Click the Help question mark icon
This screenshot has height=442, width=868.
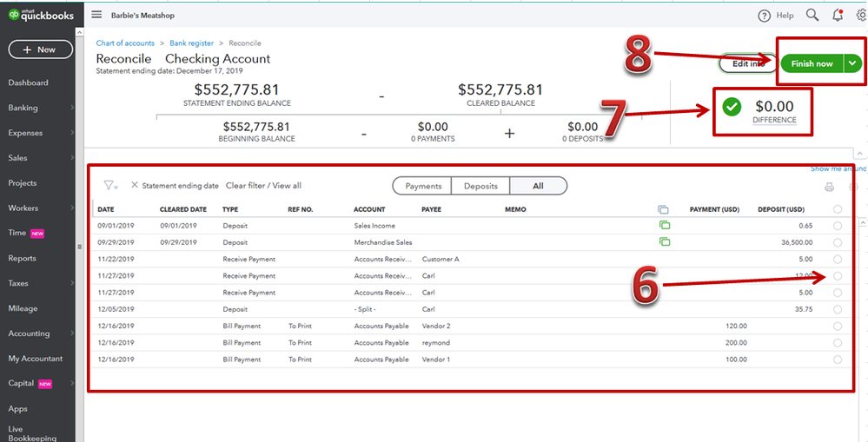[x=764, y=16]
